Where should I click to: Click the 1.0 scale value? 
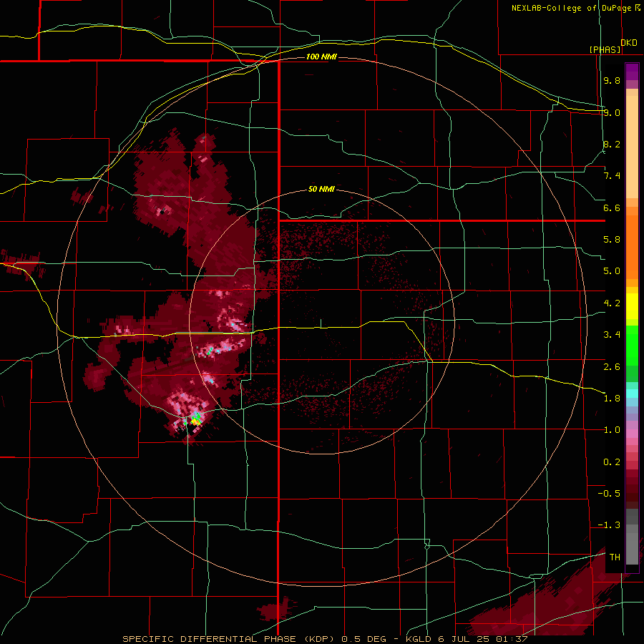pyautogui.click(x=612, y=430)
